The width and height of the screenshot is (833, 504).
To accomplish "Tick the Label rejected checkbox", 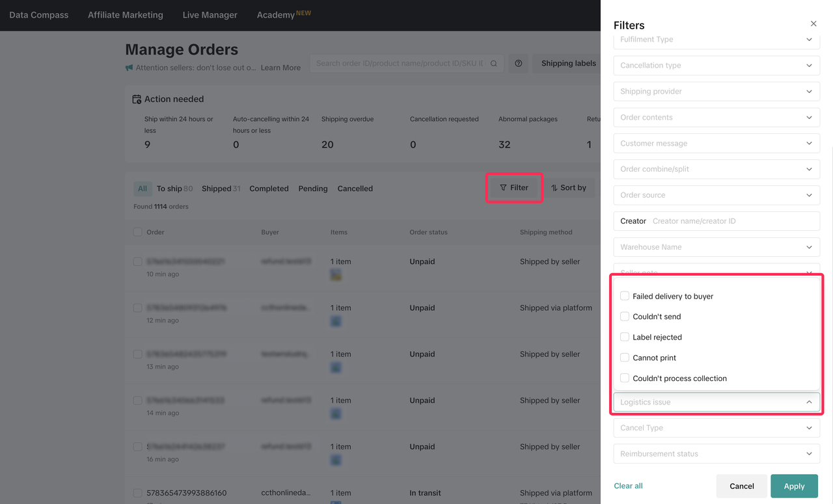I will pos(625,337).
